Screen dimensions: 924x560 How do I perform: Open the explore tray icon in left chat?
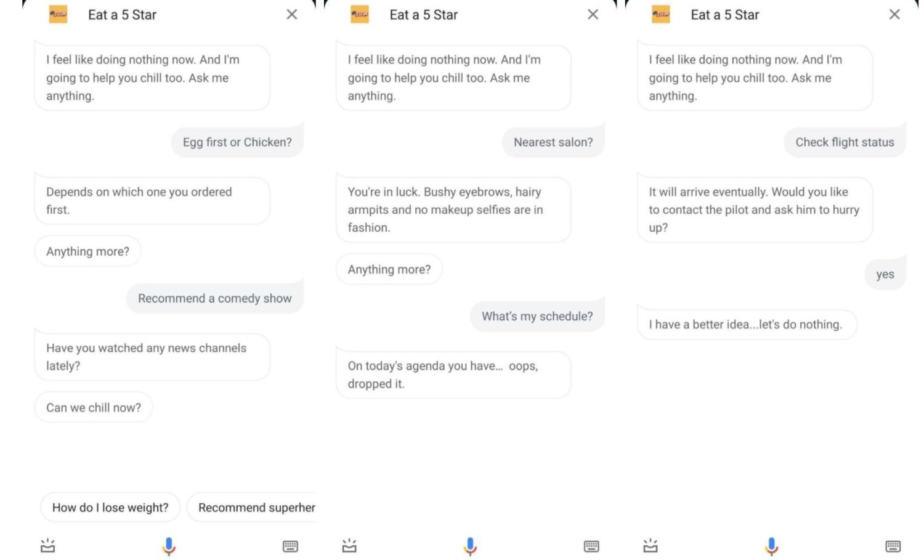tap(47, 546)
